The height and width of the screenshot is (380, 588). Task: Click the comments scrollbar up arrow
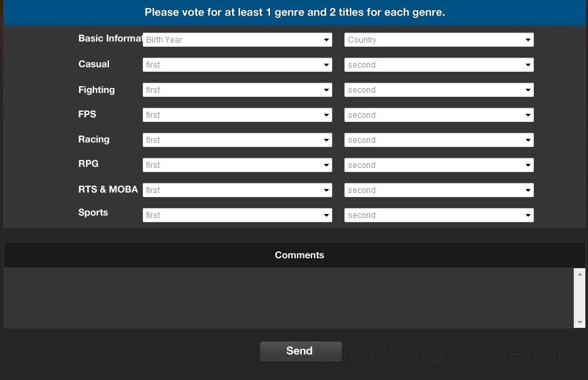pyautogui.click(x=580, y=274)
